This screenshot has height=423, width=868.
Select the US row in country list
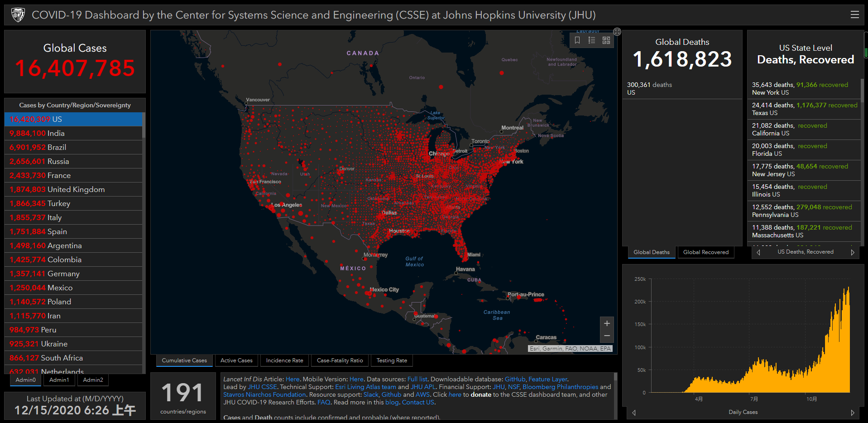(x=73, y=119)
